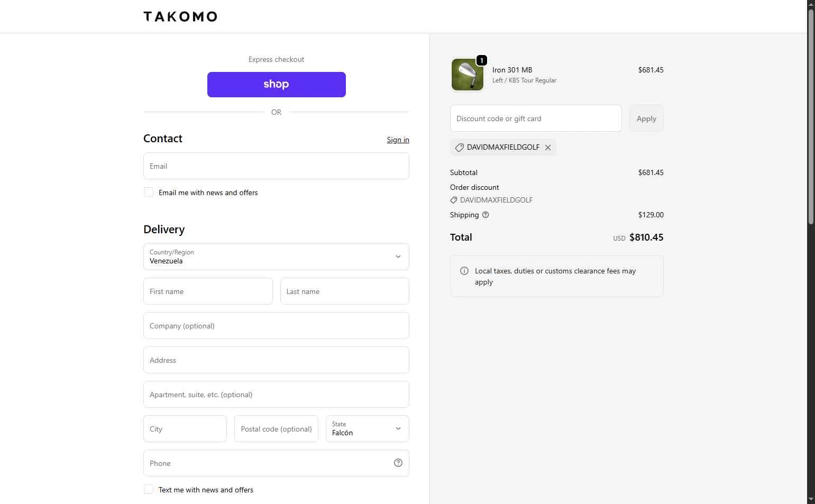This screenshot has height=504, width=815.
Task: Click the Express checkout label
Action: click(x=276, y=59)
